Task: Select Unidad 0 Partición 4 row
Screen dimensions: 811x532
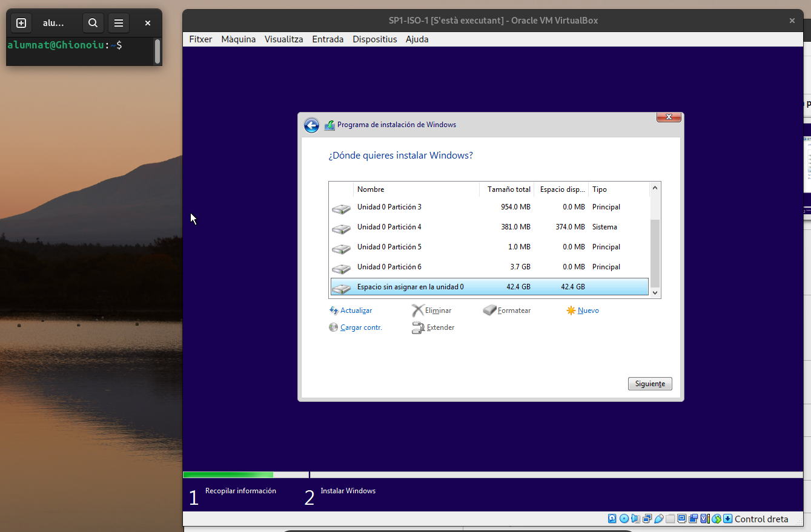Action: coord(389,227)
